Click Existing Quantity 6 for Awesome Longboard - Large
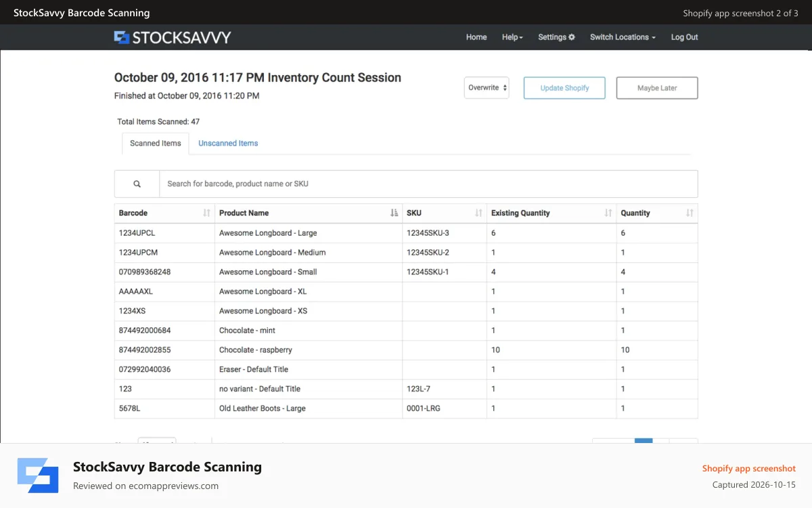The image size is (812, 508). click(x=493, y=233)
